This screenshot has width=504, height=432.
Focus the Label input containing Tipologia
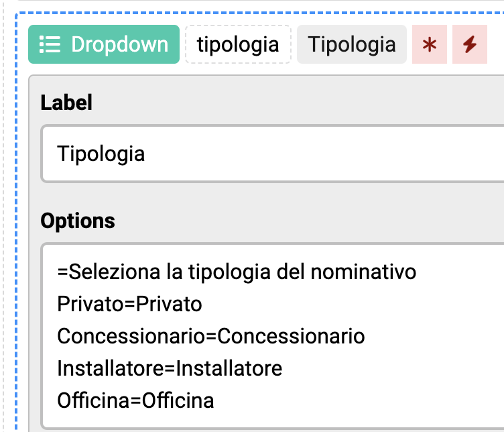273,154
